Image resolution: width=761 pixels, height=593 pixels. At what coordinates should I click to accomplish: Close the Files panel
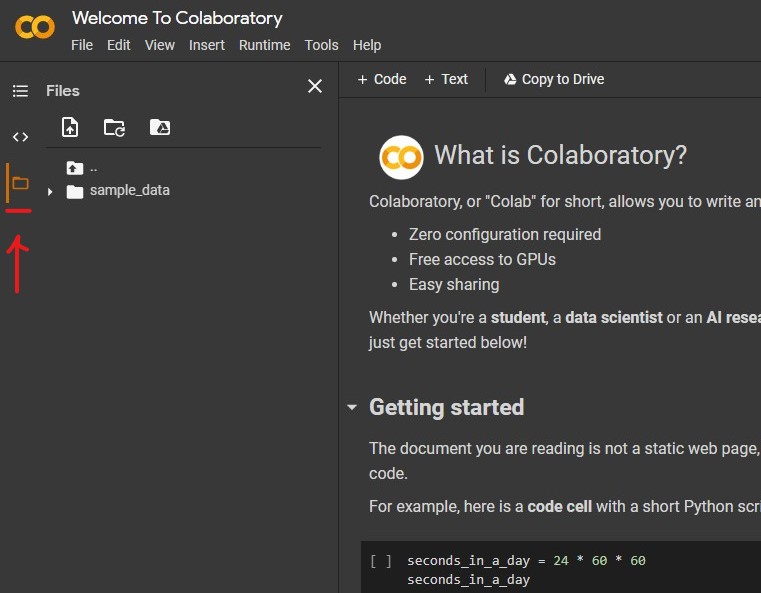click(x=314, y=87)
